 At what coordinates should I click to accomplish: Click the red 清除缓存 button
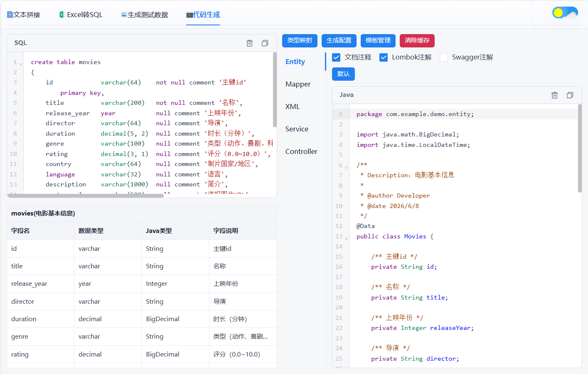(x=417, y=40)
